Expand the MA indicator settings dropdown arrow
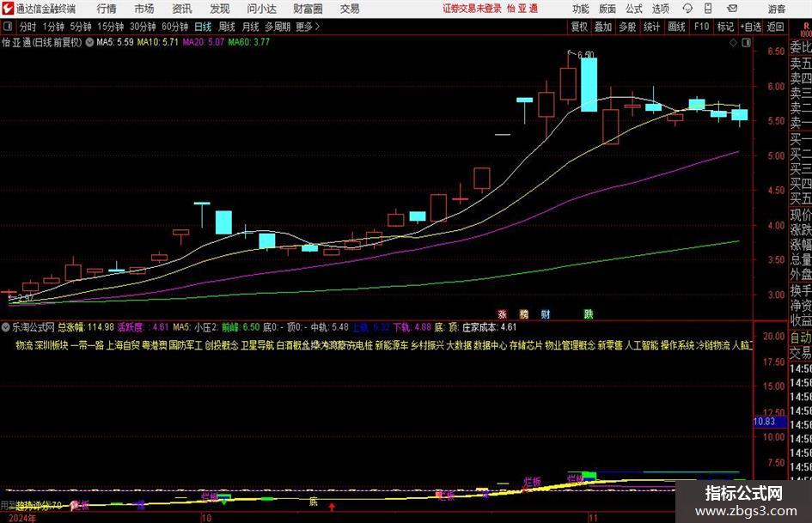The height and width of the screenshot is (523, 812). (x=89, y=42)
